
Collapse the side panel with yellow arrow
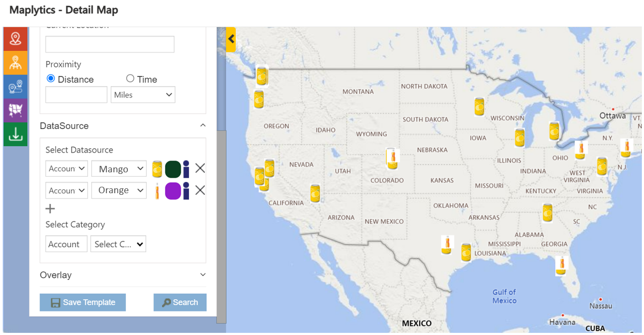[231, 39]
